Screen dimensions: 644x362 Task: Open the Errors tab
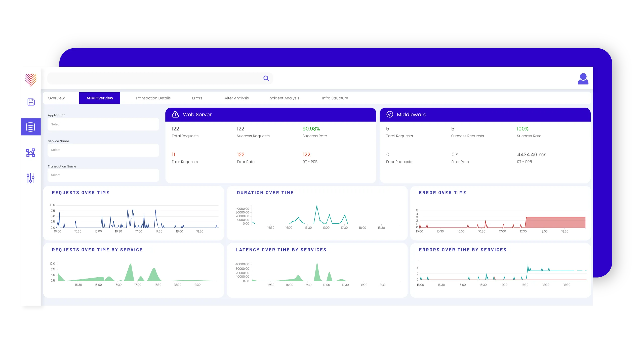[x=197, y=98]
